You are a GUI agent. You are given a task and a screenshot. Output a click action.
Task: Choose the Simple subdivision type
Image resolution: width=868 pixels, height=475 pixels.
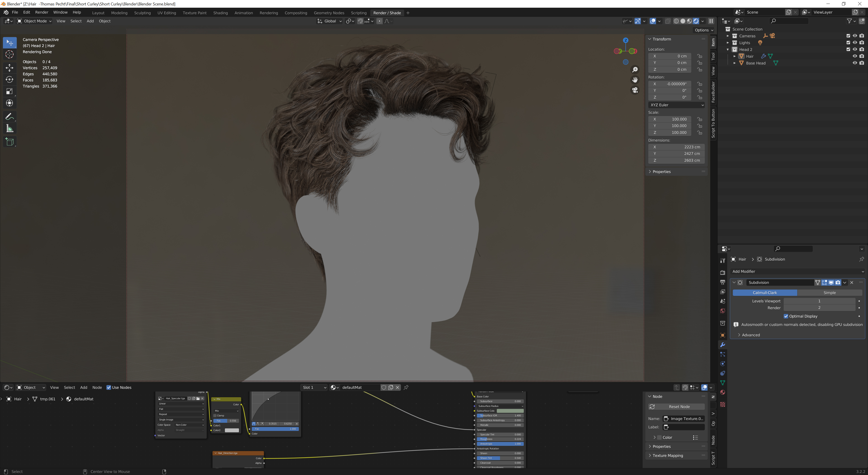point(829,293)
